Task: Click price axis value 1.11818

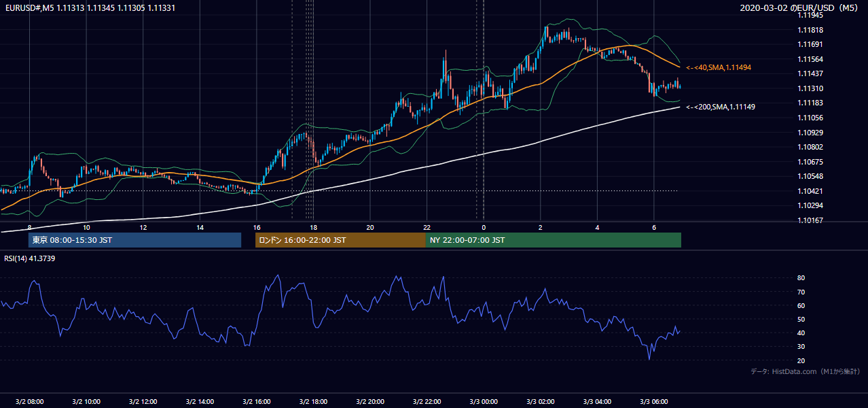Action: click(x=811, y=30)
